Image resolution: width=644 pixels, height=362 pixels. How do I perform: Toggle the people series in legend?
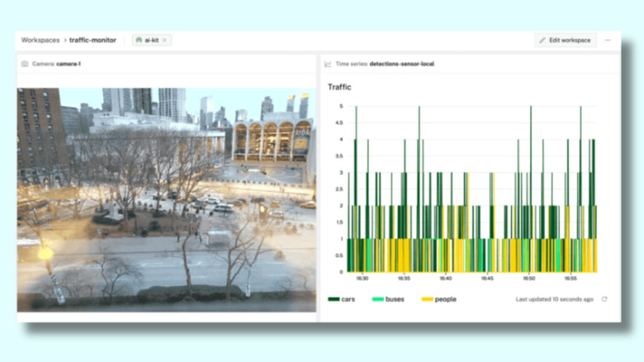pos(438,299)
